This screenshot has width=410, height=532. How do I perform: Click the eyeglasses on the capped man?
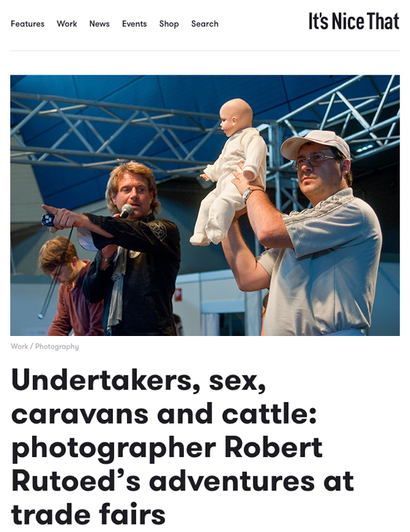(x=314, y=160)
